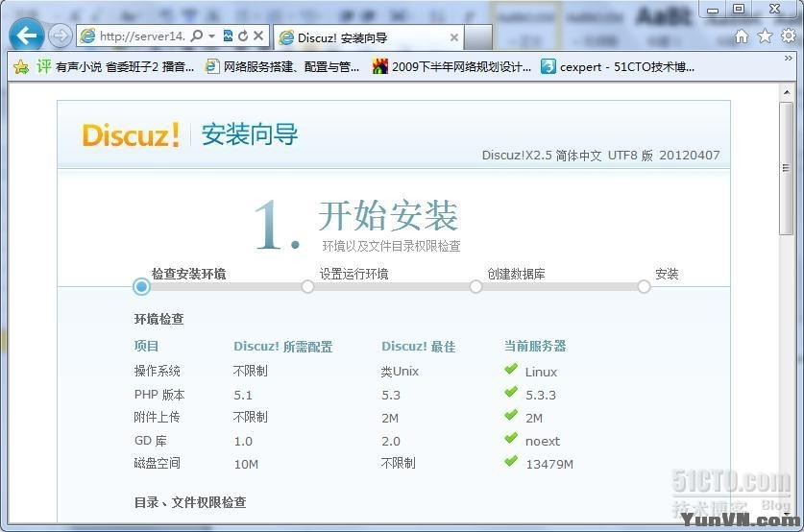The height and width of the screenshot is (532, 804).
Task: Click the green check next to 13479M
Action: (511, 461)
